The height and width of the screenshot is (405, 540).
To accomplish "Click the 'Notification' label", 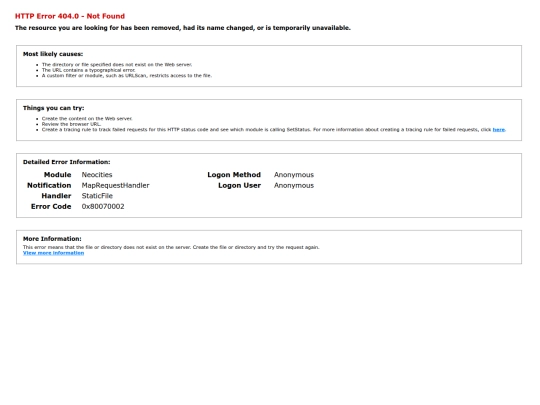I will tap(49, 185).
